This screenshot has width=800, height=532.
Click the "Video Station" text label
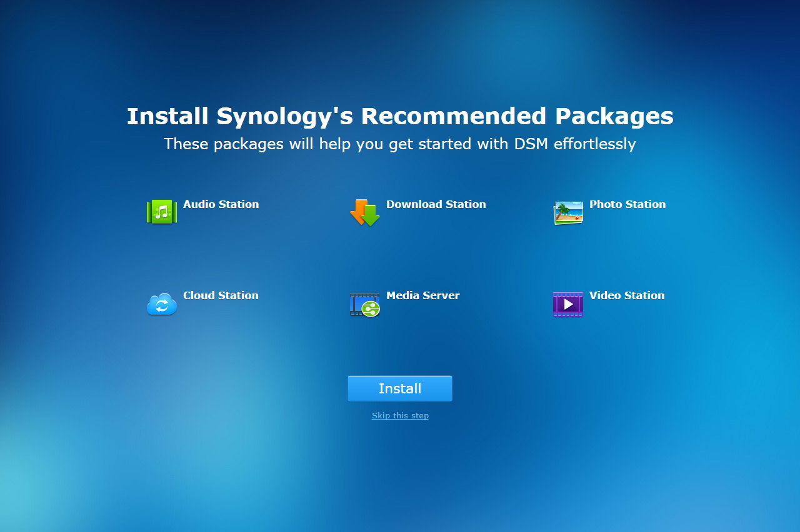click(x=626, y=295)
